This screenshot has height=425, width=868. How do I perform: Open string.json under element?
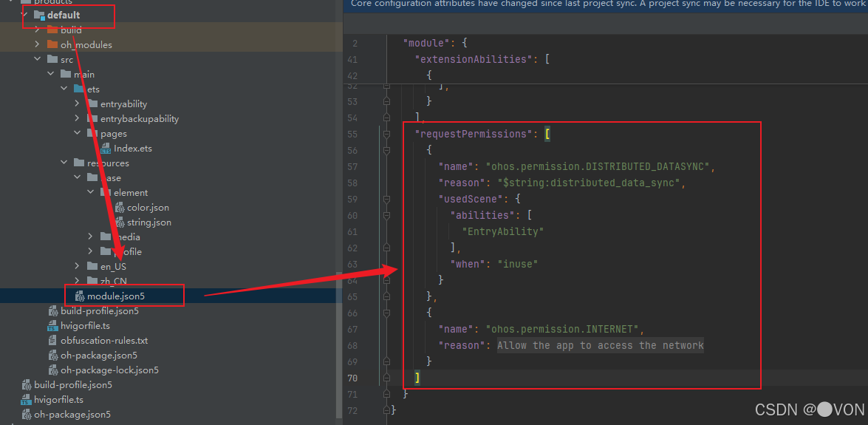[149, 222]
